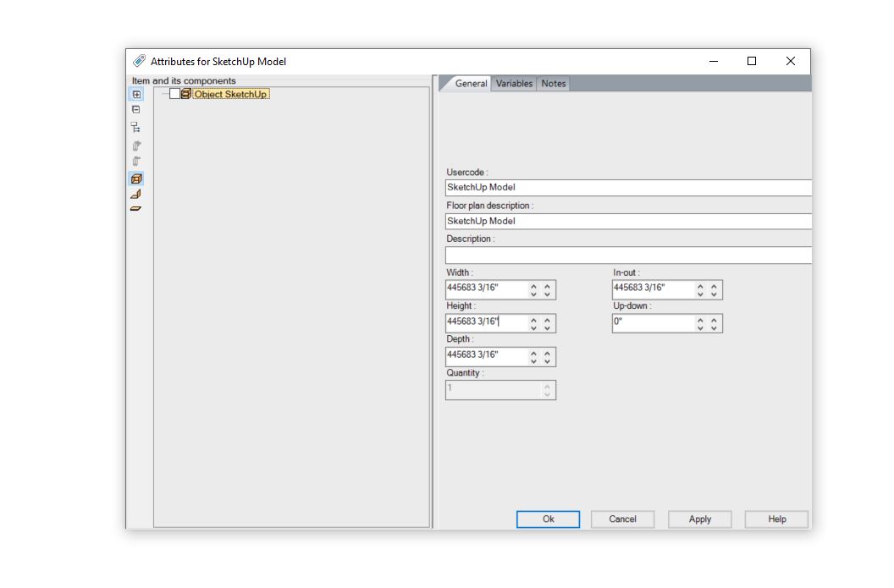The image size is (894, 588).
Task: Click inside the In-out value field
Action: pos(652,289)
